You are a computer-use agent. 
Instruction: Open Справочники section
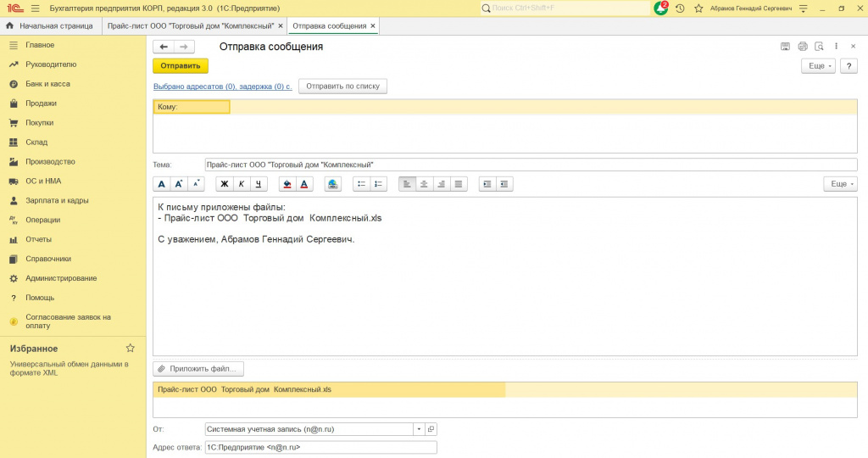48,259
